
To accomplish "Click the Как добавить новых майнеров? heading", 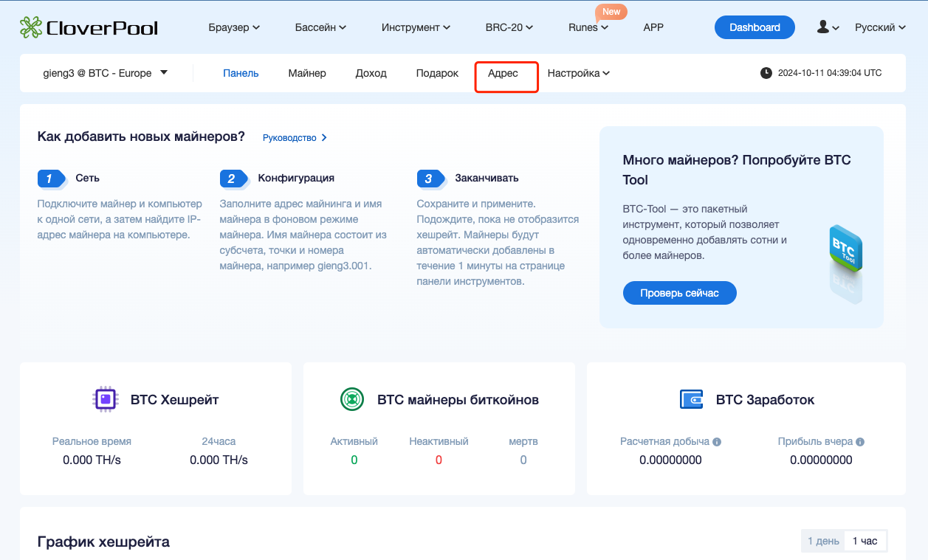I will point(141,136).
